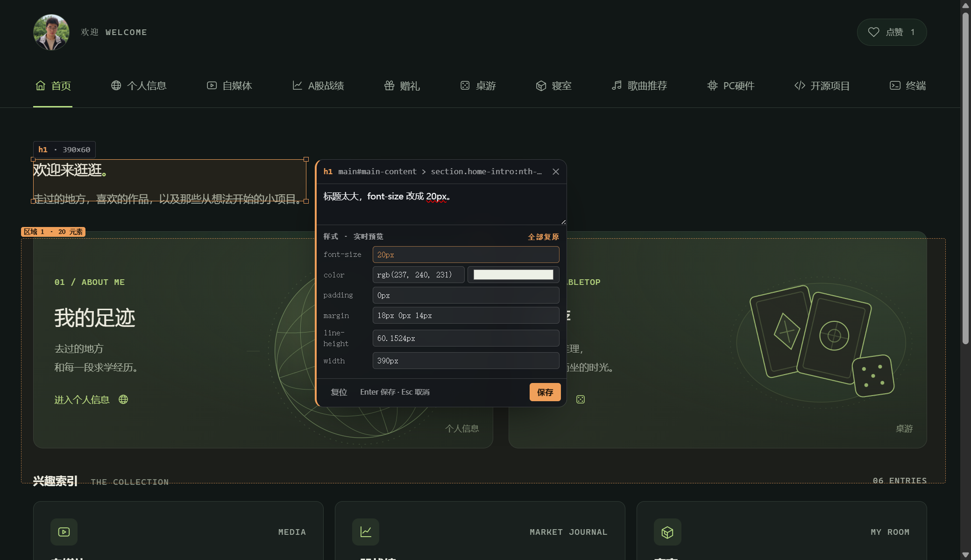971x560 pixels.
Task: Click the comment text area in popup
Action: click(x=441, y=205)
